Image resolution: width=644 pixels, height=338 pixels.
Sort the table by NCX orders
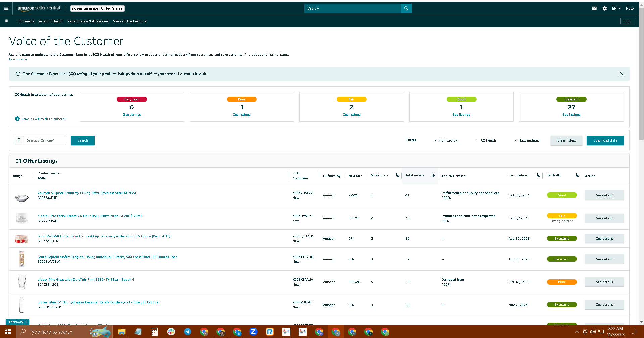[x=397, y=175]
